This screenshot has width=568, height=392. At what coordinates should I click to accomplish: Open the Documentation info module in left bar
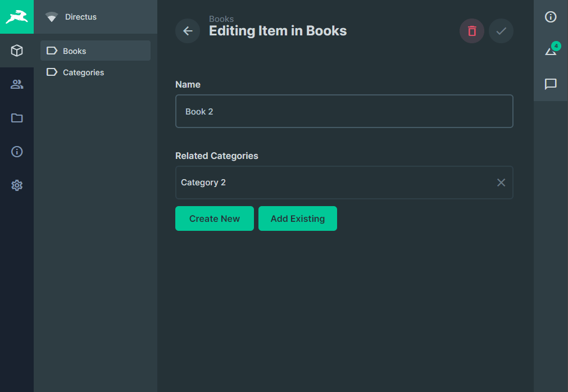point(17,151)
